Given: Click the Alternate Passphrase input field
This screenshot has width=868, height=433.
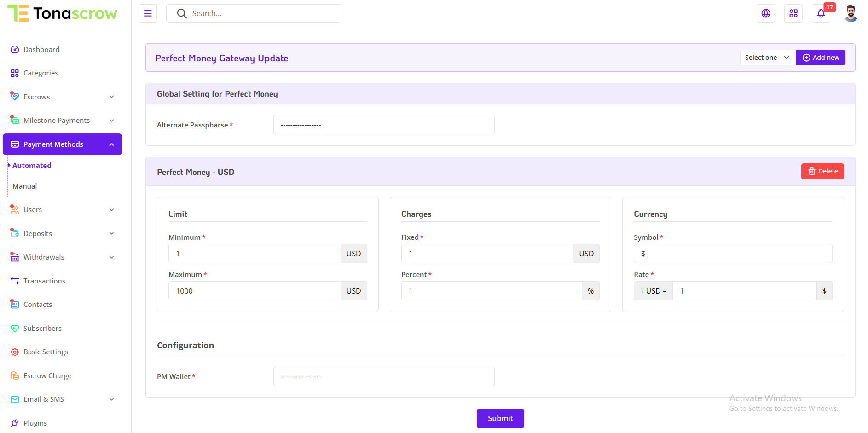Looking at the screenshot, I should tap(384, 125).
